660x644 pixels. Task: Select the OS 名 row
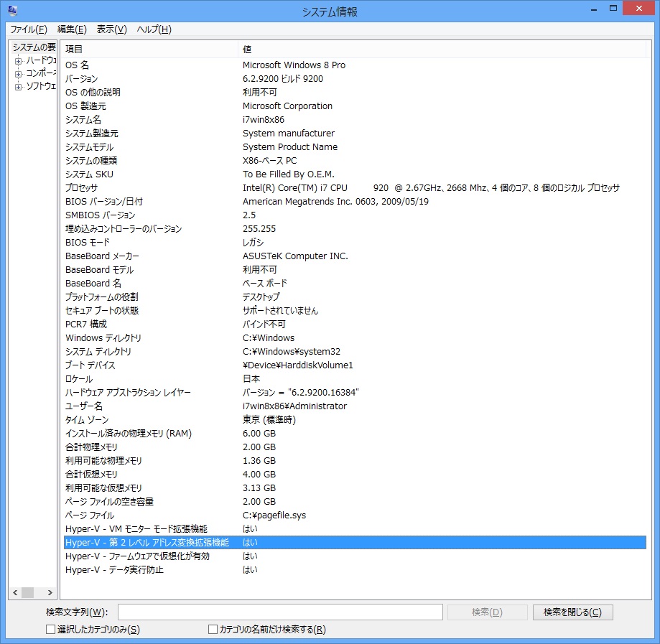[x=355, y=65]
